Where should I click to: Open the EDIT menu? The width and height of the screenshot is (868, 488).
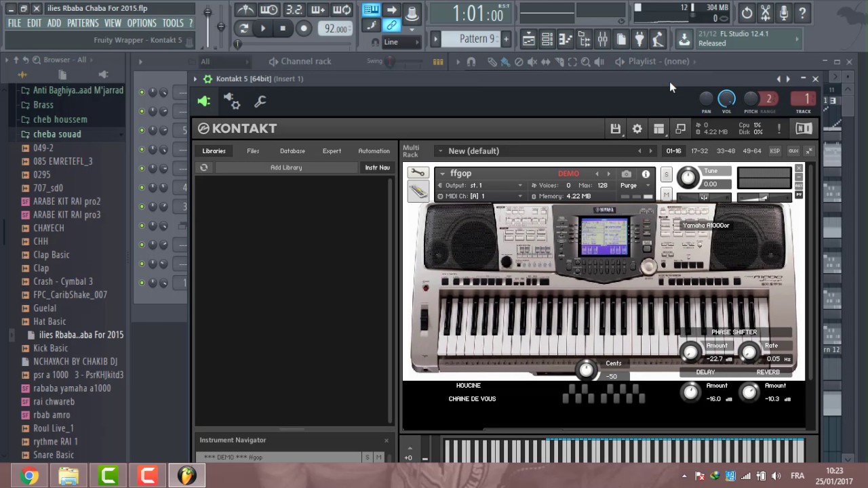(35, 23)
